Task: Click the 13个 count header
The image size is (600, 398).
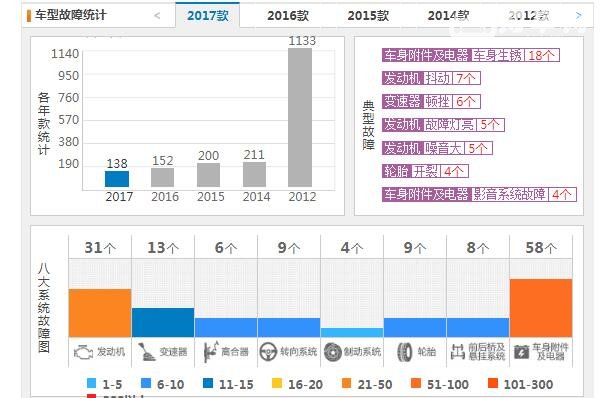Action: [163, 248]
